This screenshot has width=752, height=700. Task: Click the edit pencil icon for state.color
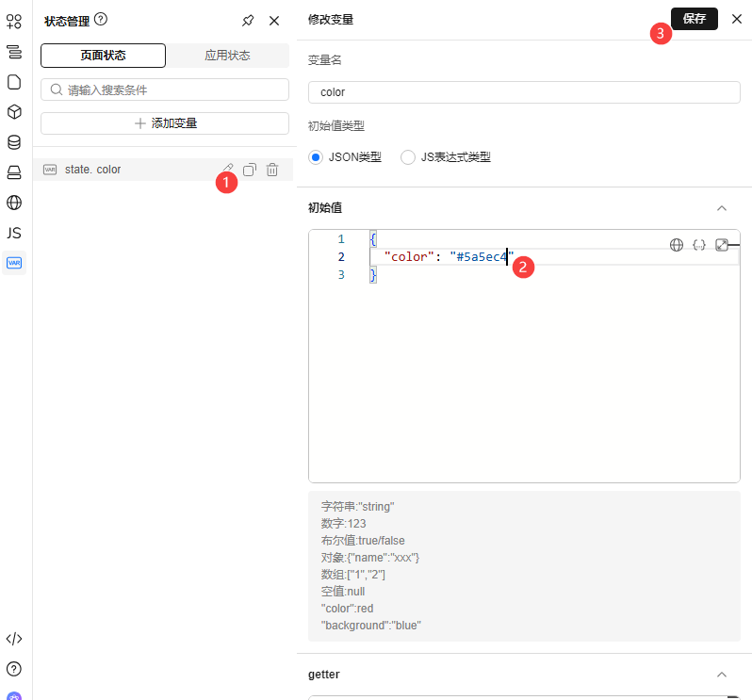228,168
